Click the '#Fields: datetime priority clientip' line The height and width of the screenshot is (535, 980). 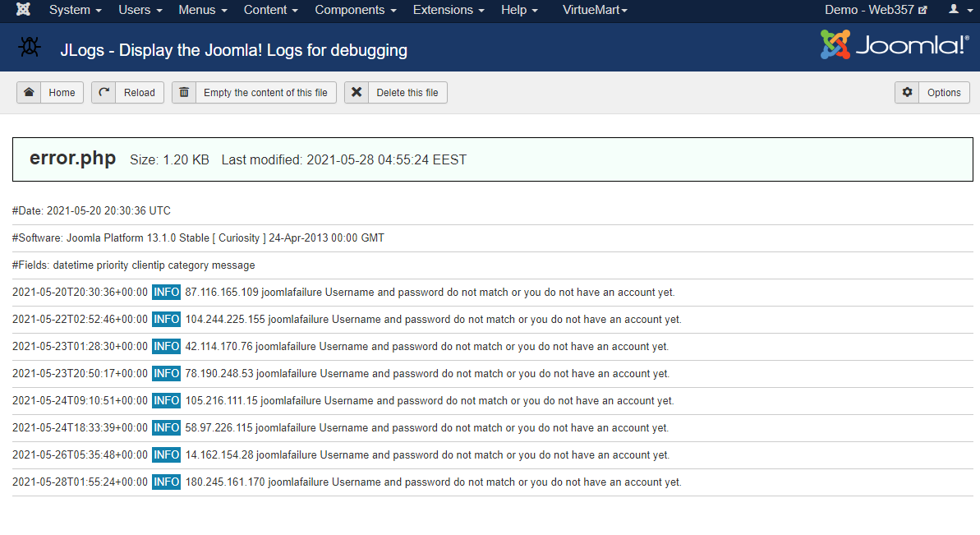coord(133,265)
